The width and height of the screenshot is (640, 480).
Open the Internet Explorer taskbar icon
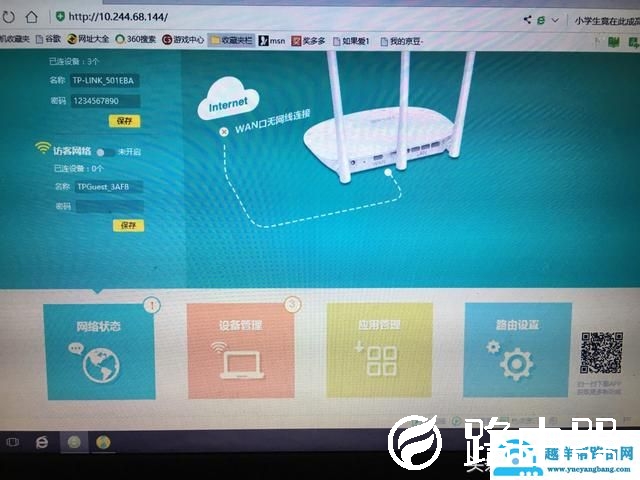click(42, 442)
